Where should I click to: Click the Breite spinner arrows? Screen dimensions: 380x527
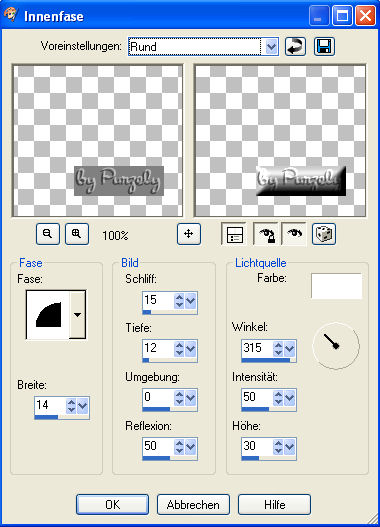[71, 406]
